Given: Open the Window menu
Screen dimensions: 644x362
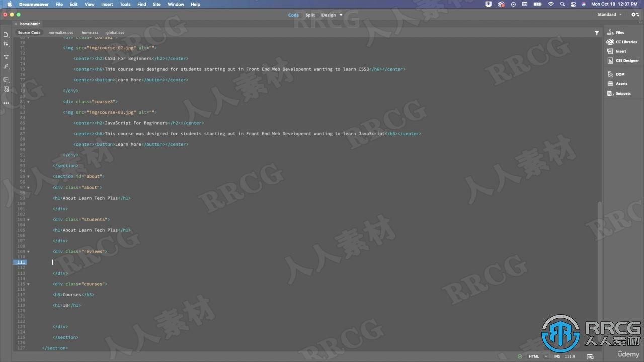Looking at the screenshot, I should coord(176,4).
